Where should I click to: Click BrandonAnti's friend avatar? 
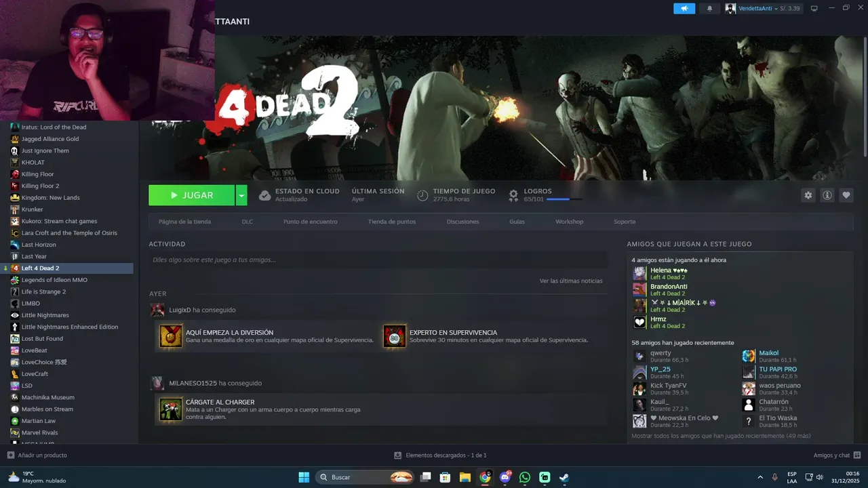(x=639, y=289)
